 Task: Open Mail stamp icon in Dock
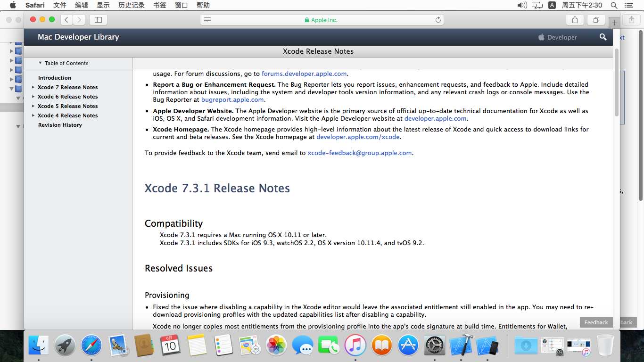(117, 345)
